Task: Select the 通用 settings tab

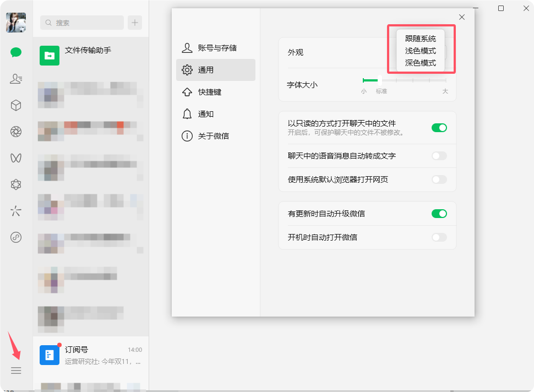Action: [x=216, y=70]
